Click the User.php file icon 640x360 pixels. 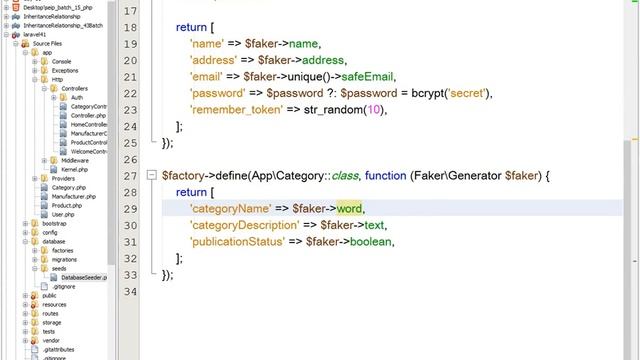tap(44, 214)
